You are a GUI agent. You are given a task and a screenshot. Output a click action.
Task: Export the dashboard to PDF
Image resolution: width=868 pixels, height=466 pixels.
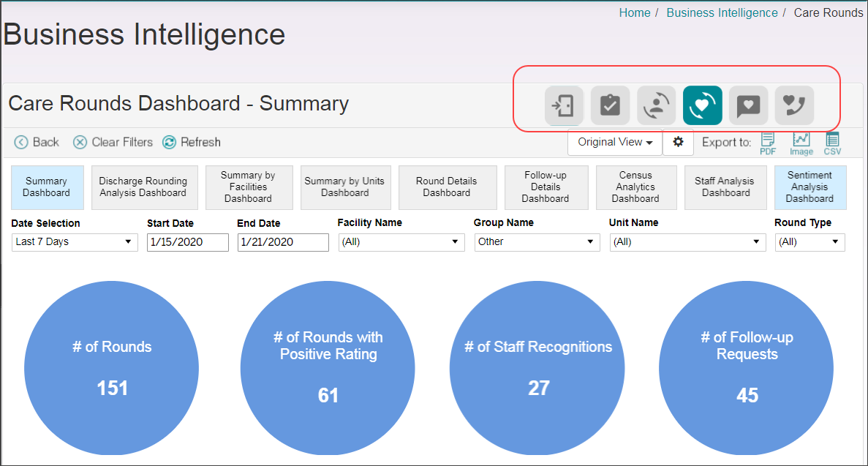point(767,143)
